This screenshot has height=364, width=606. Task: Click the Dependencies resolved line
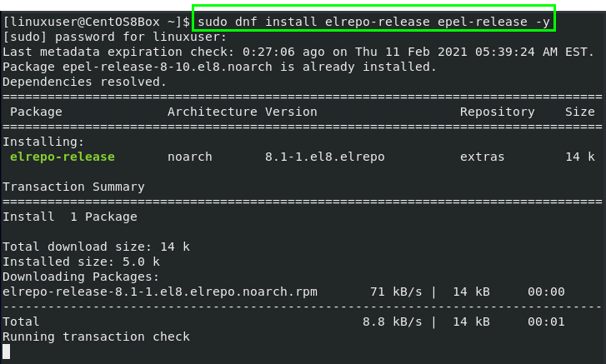[x=84, y=82]
